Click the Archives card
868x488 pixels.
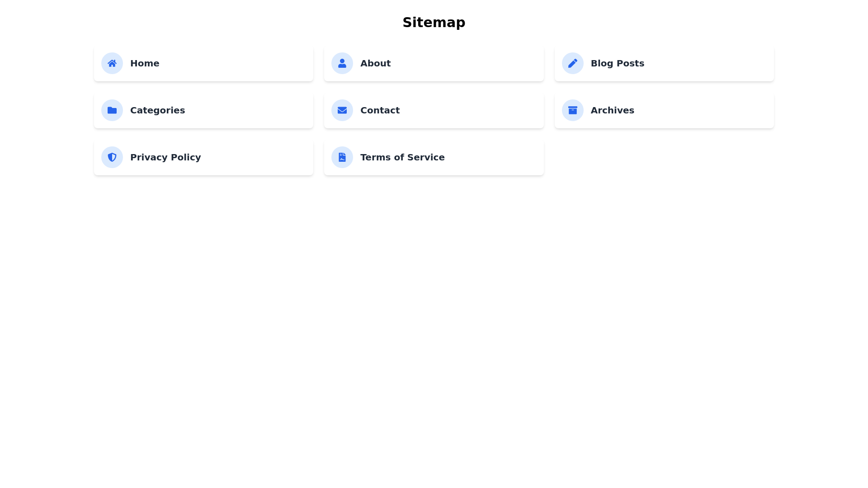[x=664, y=110]
